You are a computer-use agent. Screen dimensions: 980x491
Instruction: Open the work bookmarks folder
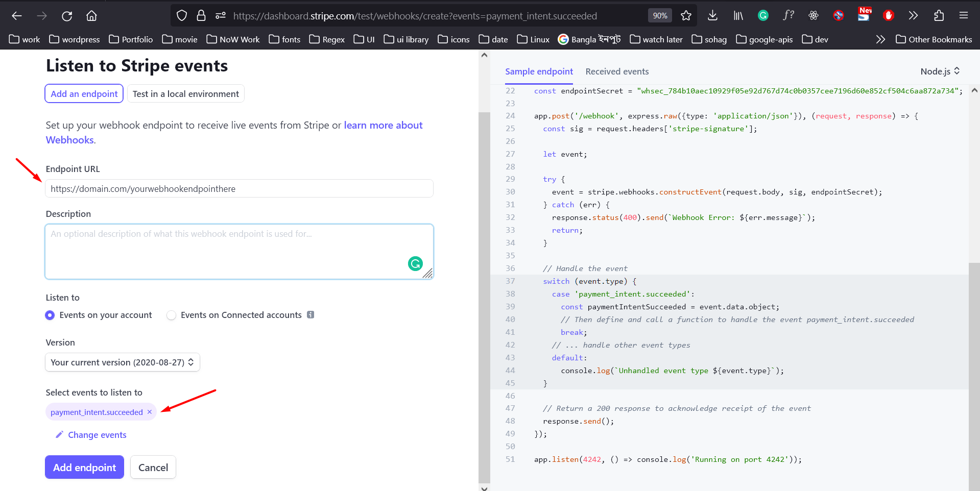click(25, 39)
